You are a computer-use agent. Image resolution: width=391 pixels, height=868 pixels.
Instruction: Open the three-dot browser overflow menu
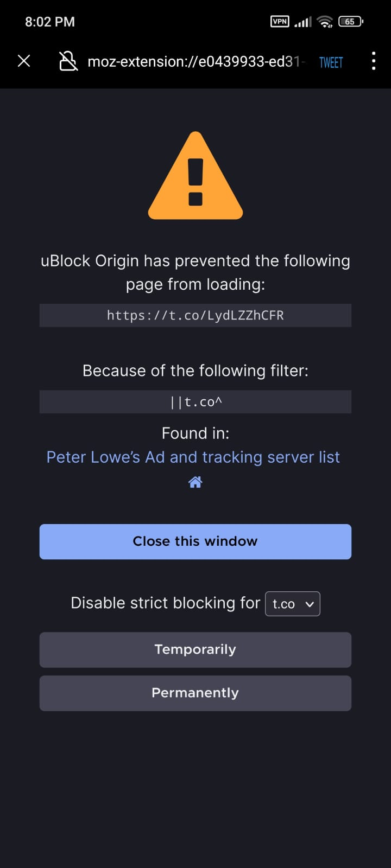click(373, 61)
